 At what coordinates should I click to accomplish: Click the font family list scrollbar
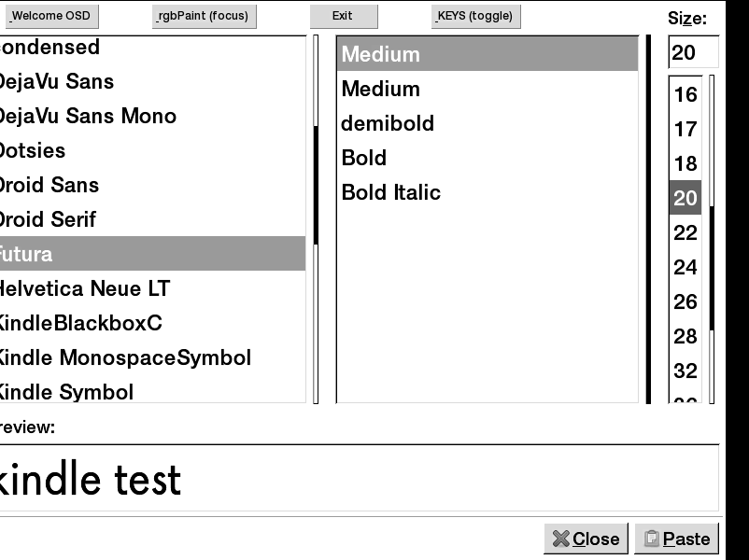316,219
